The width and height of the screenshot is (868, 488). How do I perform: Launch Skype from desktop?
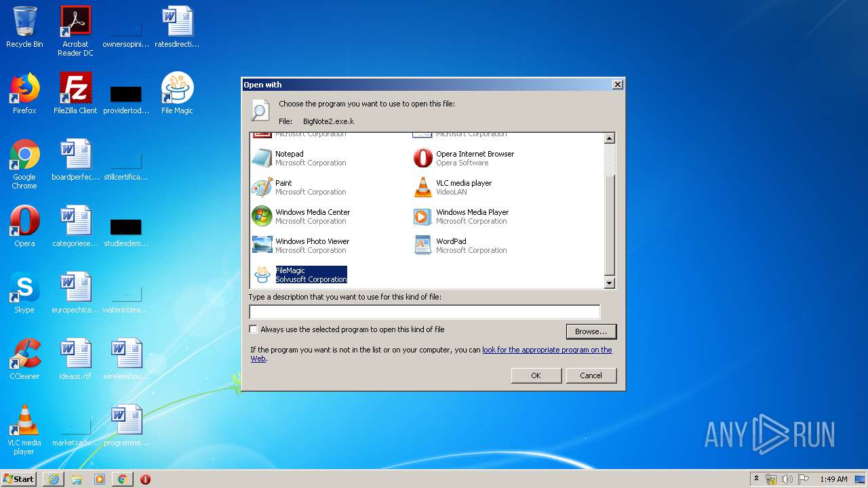[24, 293]
